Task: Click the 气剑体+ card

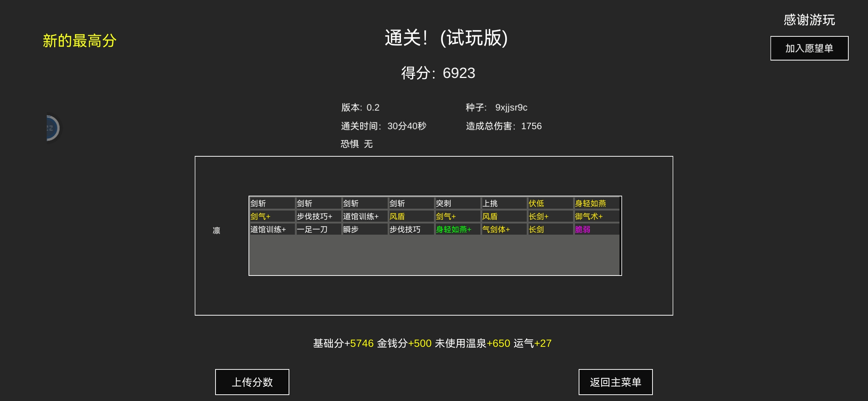Action: [x=504, y=229]
